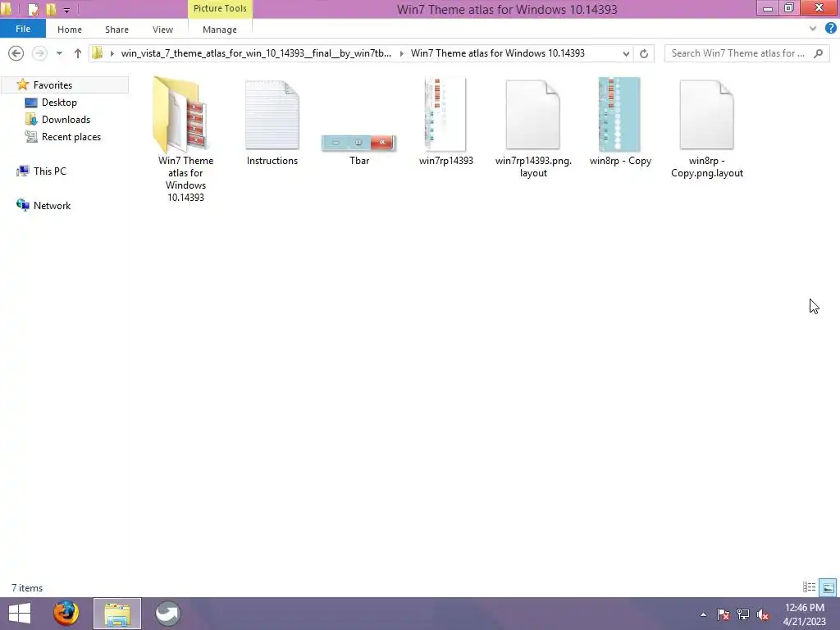Image resolution: width=840 pixels, height=630 pixels.
Task: Select the win7rp14393 image thumbnail
Action: [445, 115]
